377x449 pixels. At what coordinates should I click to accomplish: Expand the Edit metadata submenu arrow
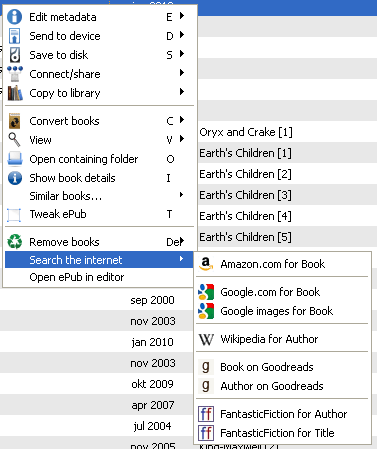click(182, 16)
